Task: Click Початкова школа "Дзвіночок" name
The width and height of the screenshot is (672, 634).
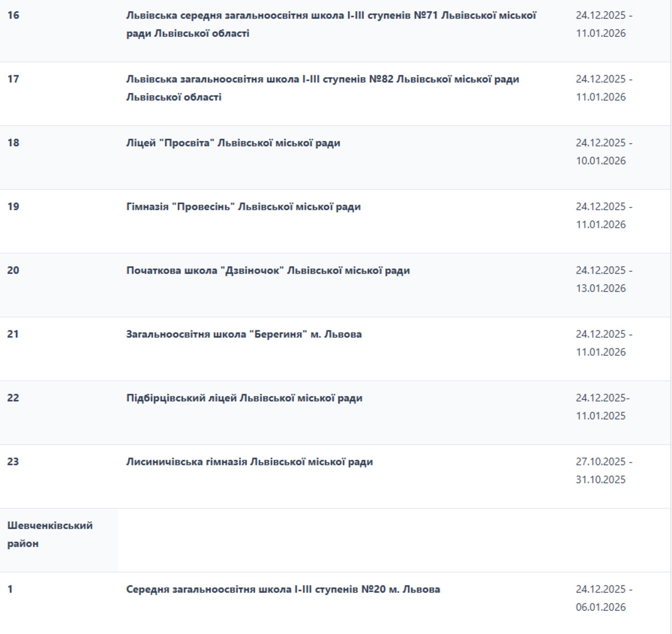Action: (268, 270)
